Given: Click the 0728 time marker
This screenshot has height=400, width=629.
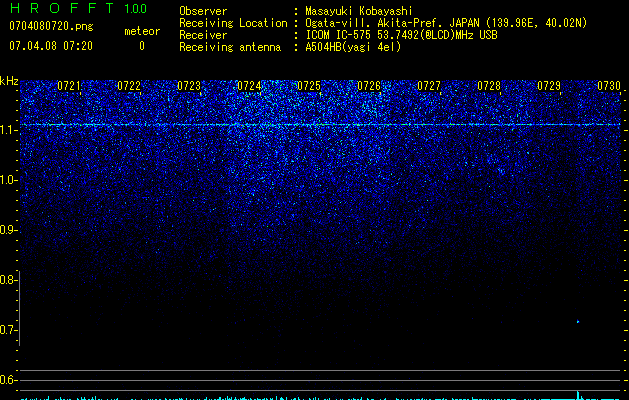Looking at the screenshot, I should tap(489, 86).
